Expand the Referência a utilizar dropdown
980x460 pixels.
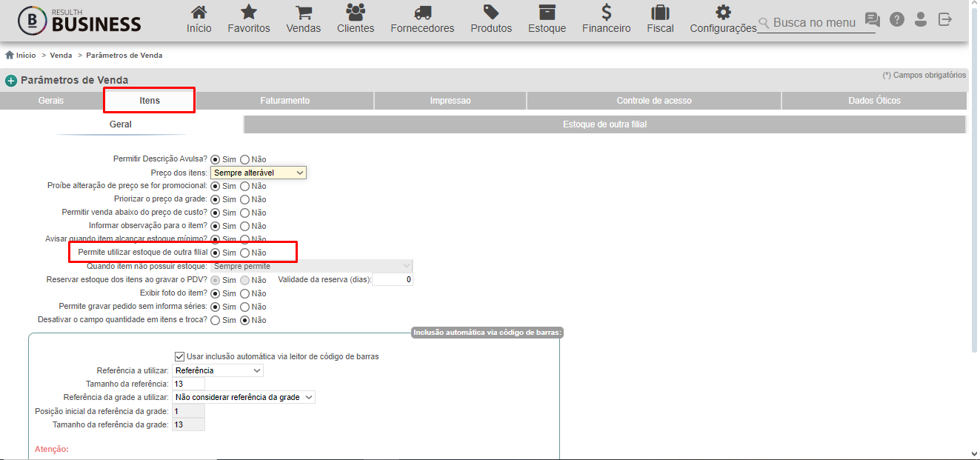pos(218,370)
